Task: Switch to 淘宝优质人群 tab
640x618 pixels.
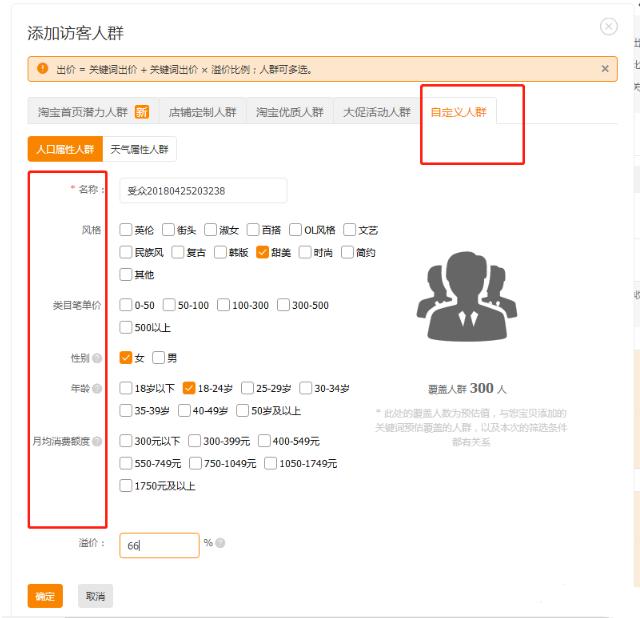Action: pos(289,111)
